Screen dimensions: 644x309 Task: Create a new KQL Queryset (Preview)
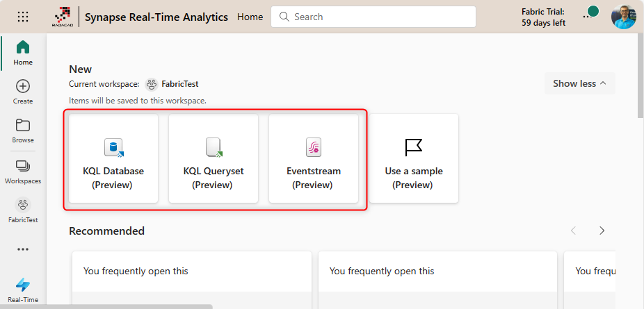(214, 158)
